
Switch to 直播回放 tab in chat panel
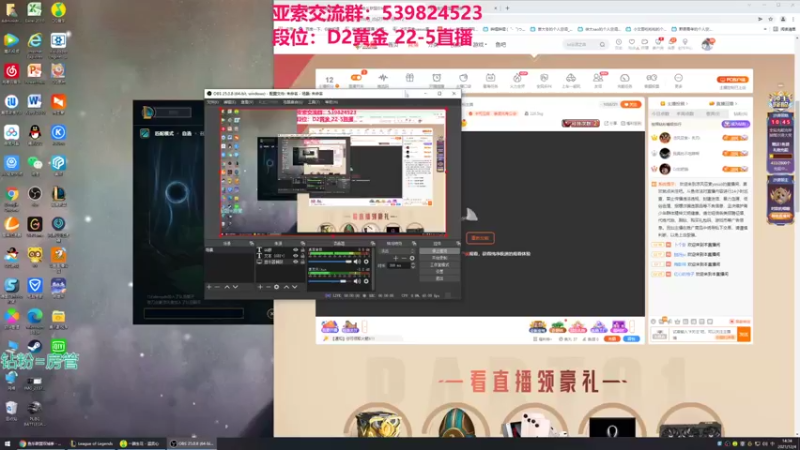point(724,104)
